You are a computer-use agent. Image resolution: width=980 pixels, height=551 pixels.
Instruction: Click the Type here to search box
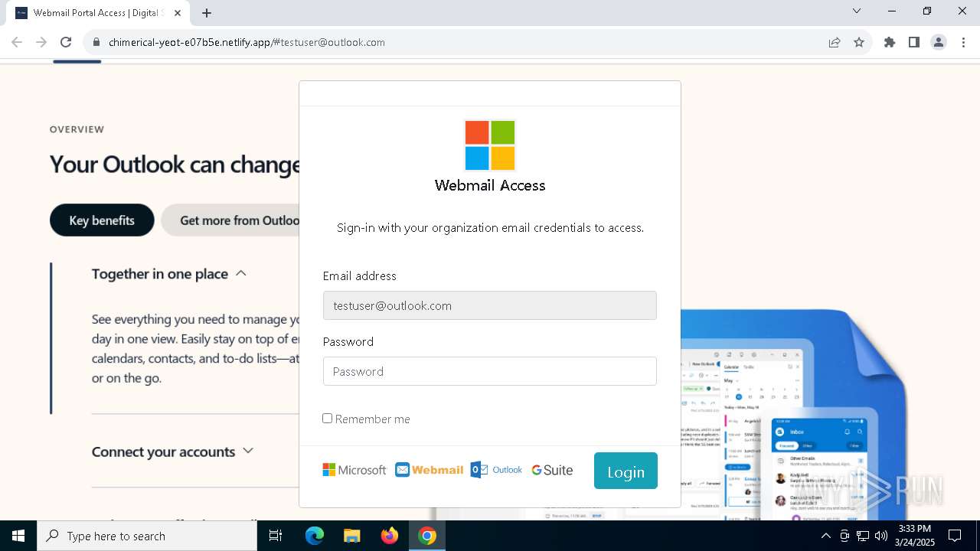click(x=147, y=536)
